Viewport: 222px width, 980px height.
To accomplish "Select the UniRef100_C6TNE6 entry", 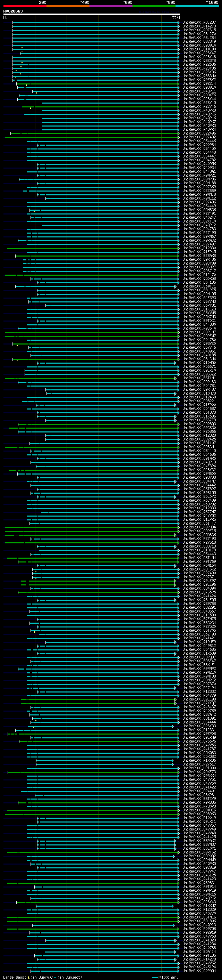I will point(199,917).
